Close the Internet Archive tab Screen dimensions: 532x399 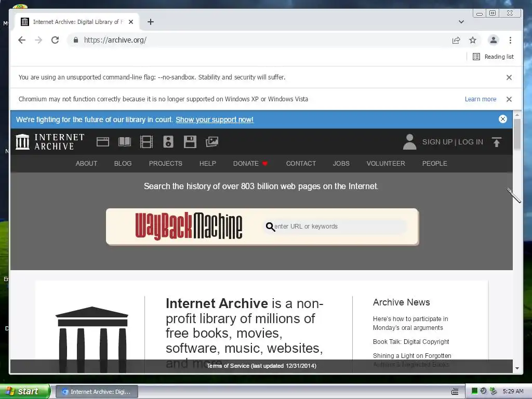click(x=131, y=22)
